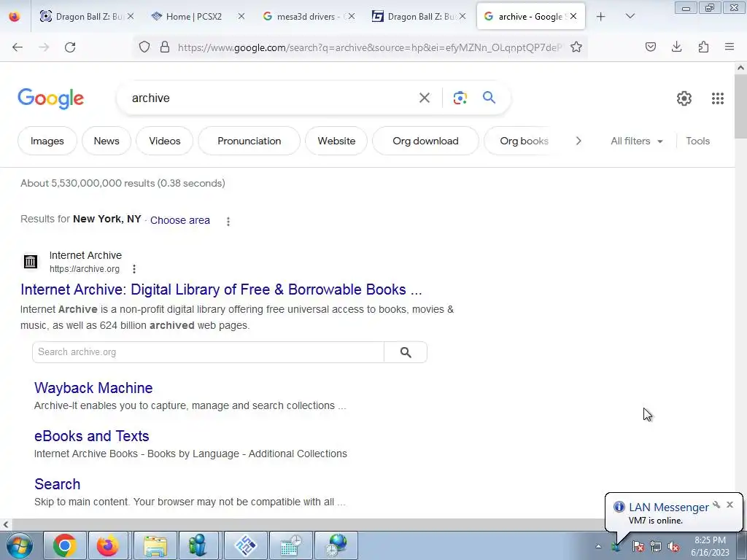
Task: Select the Website chip
Action: [x=336, y=141]
